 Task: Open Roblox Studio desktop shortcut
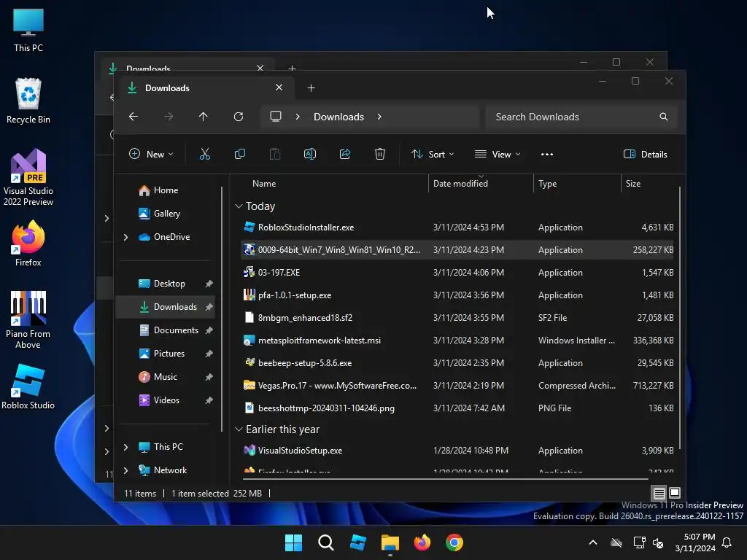(28, 386)
